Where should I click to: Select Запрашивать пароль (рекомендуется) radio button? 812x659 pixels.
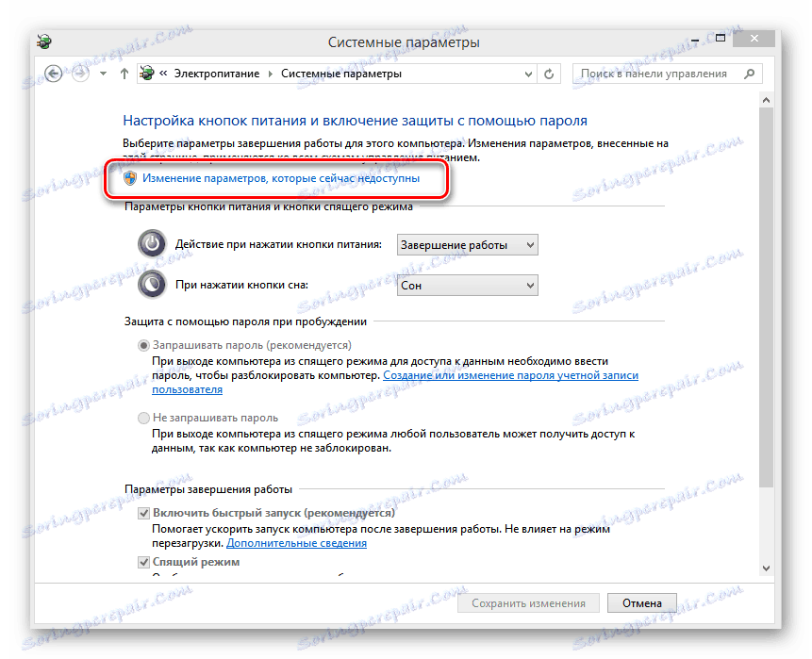pos(143,345)
